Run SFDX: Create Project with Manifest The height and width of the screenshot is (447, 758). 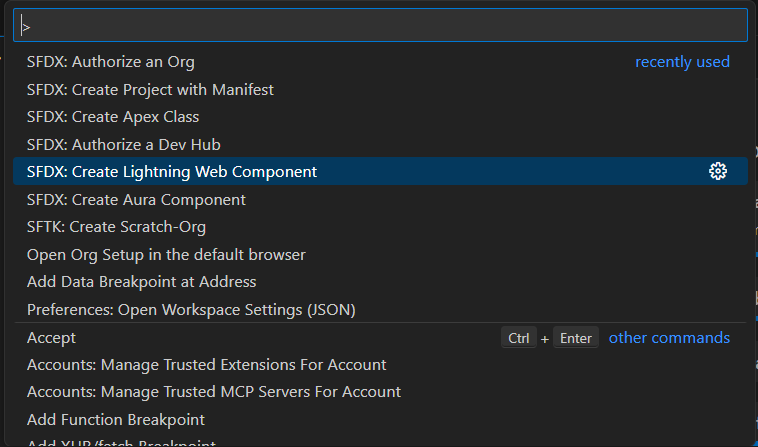(x=380, y=89)
